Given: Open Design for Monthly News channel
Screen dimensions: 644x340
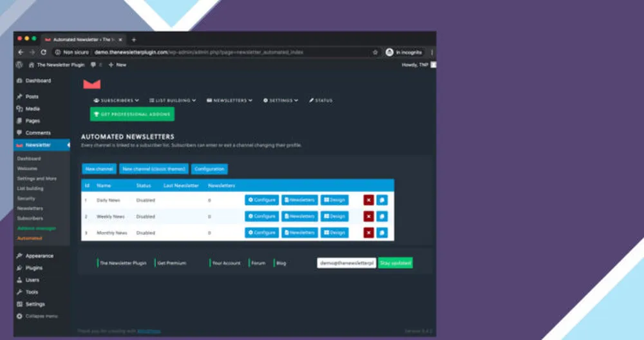Looking at the screenshot, I should (334, 232).
